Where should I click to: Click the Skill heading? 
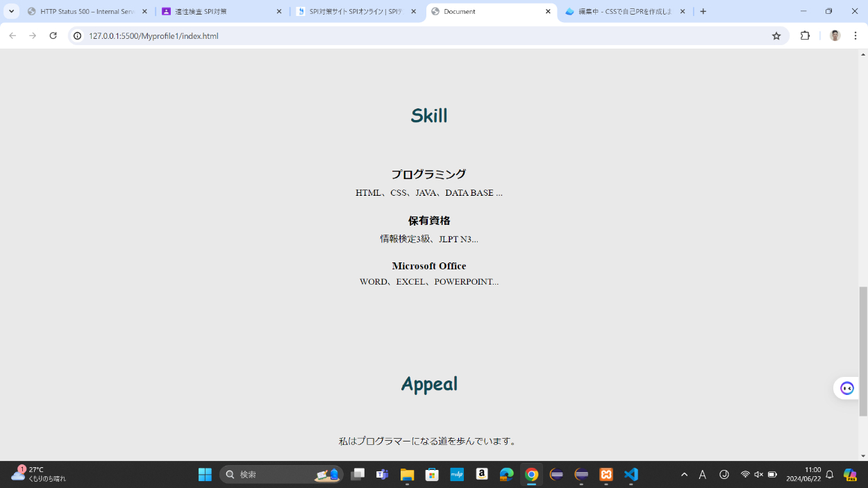coord(429,115)
